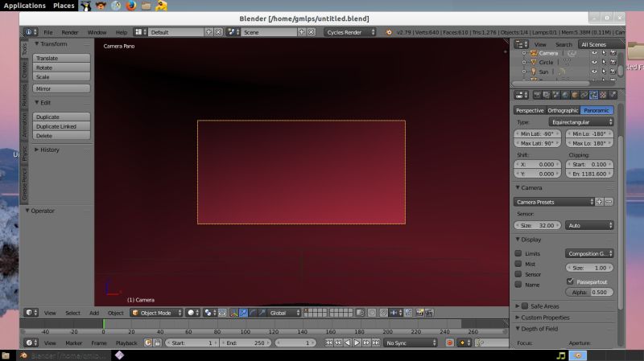This screenshot has height=361, width=644.
Task: Enable the Mist display checkbox
Action: pyautogui.click(x=518, y=264)
